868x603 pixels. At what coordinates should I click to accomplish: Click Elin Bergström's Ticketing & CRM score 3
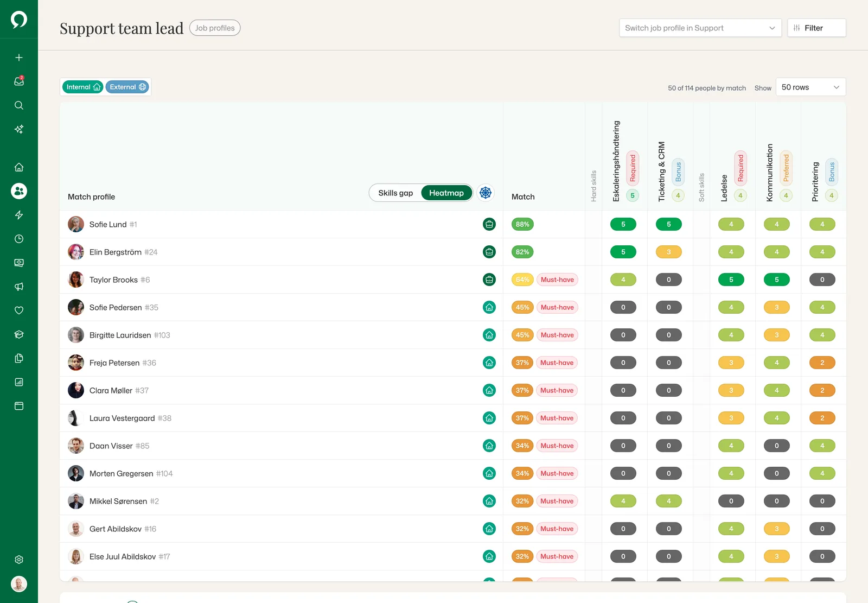click(x=669, y=252)
